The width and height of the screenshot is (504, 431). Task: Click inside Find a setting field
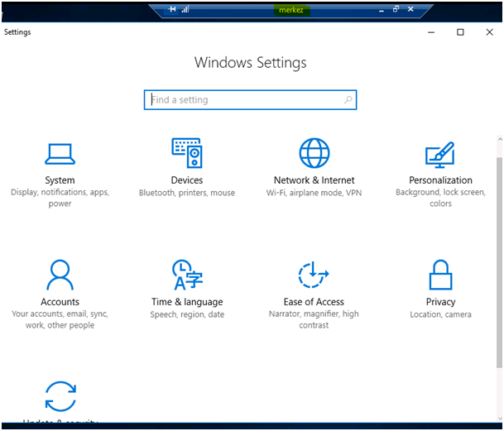point(250,100)
